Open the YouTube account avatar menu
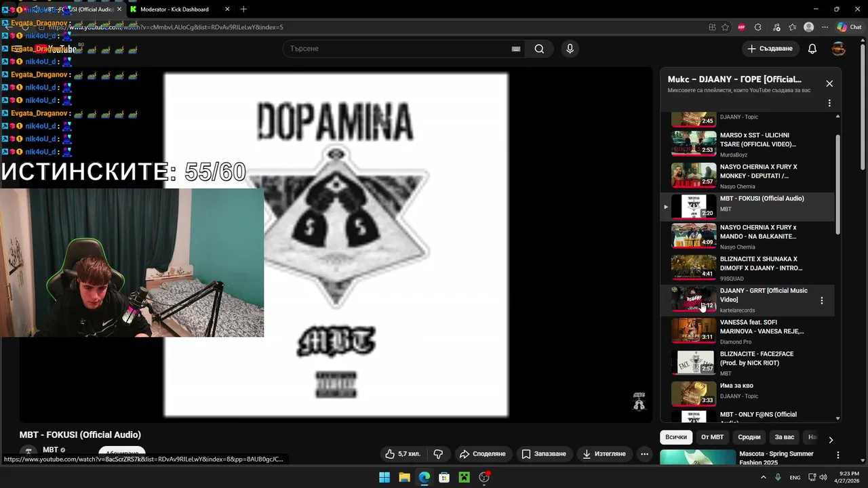Image resolution: width=868 pixels, height=488 pixels. click(x=839, y=49)
